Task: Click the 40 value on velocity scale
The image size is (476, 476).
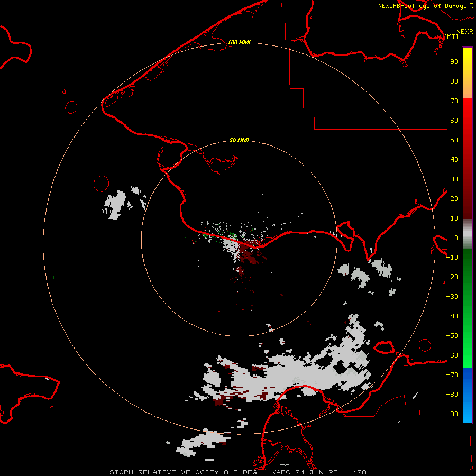Action: [x=454, y=160]
